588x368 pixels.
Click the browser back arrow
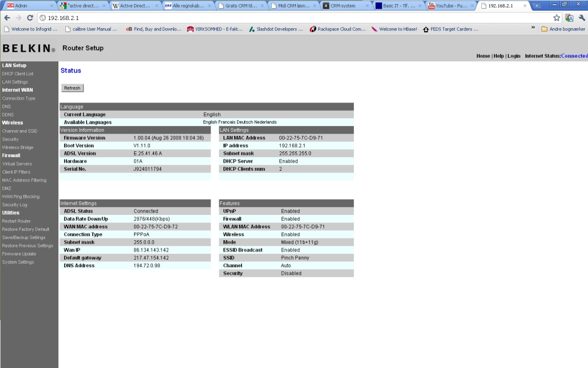(x=6, y=18)
